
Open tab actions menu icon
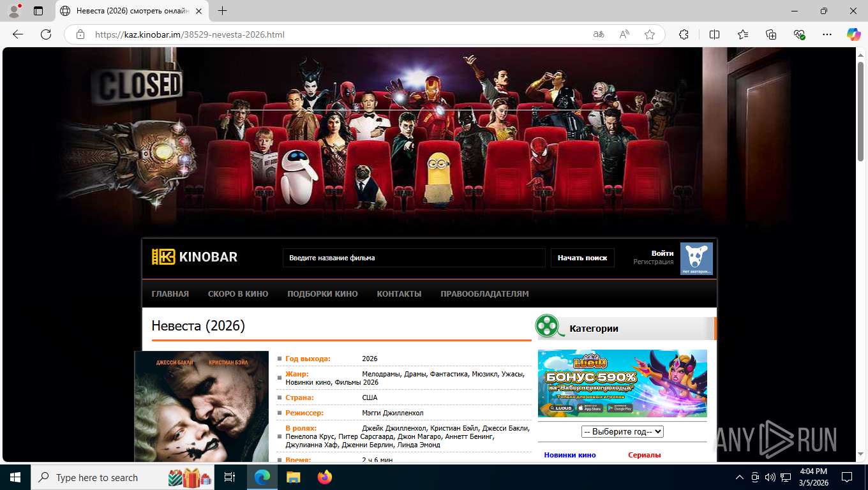(38, 11)
